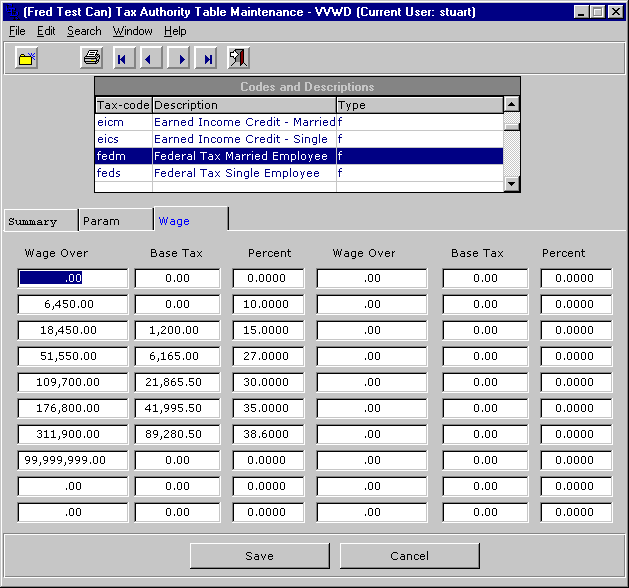Open the File menu
The width and height of the screenshot is (629, 588).
(17, 31)
